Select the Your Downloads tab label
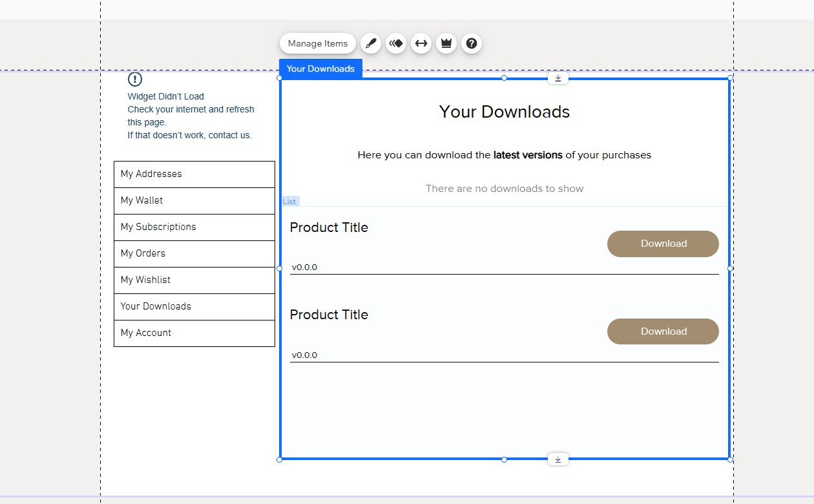The height and width of the screenshot is (504, 814). click(x=320, y=68)
